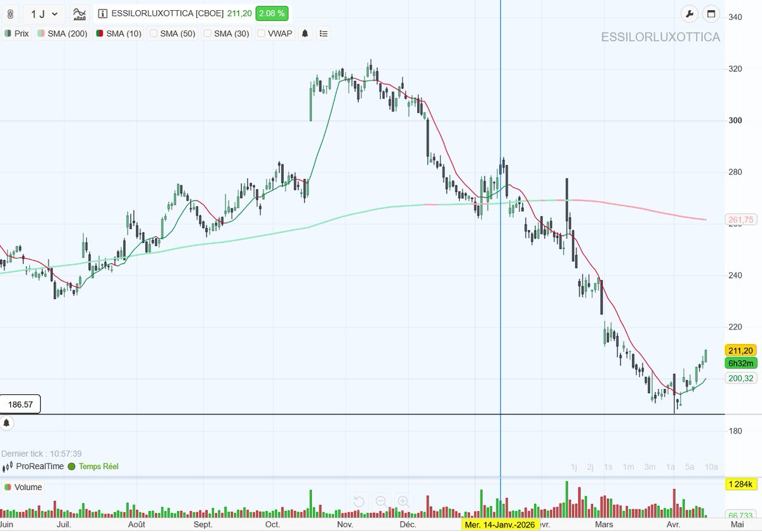
Task: Click the ESSILORLUXOTTICA [CBOE] instrument name
Action: [167, 13]
